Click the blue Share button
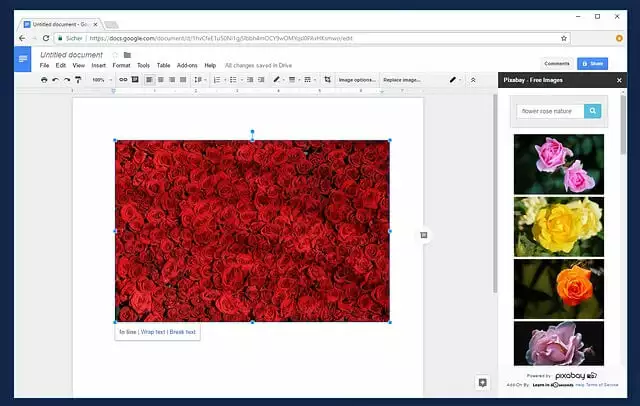640x406 pixels. tap(592, 62)
